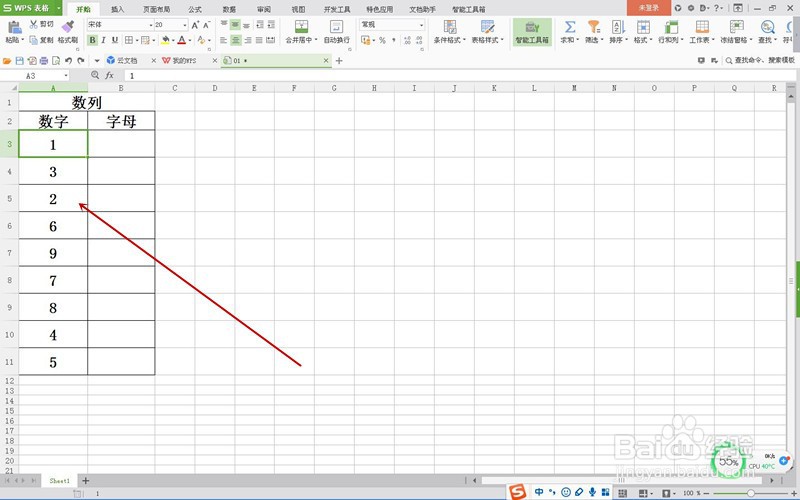This screenshot has width=800, height=500.
Task: Click the insert function fx icon
Action: point(109,76)
